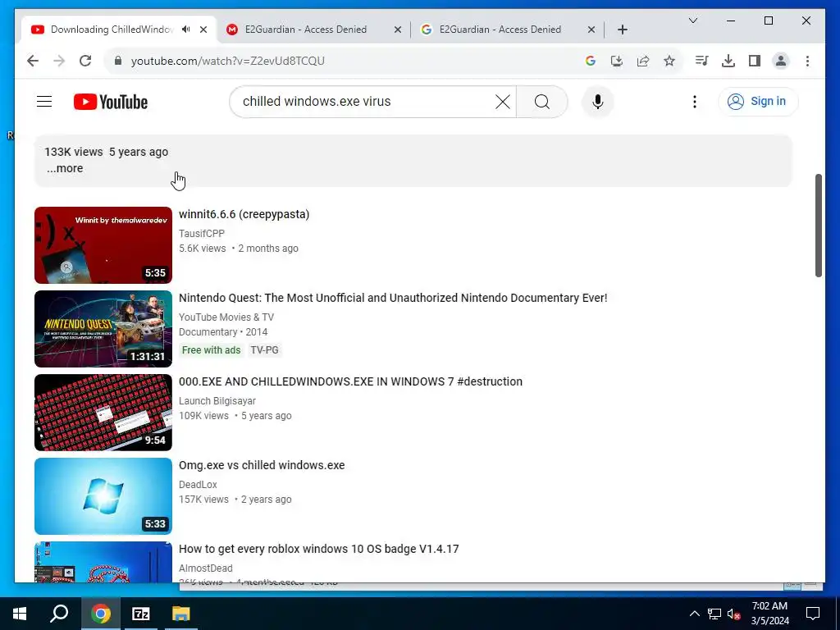Switch to the first tab, Downloading ChilledWindows
The image size is (840, 630).
112,30
